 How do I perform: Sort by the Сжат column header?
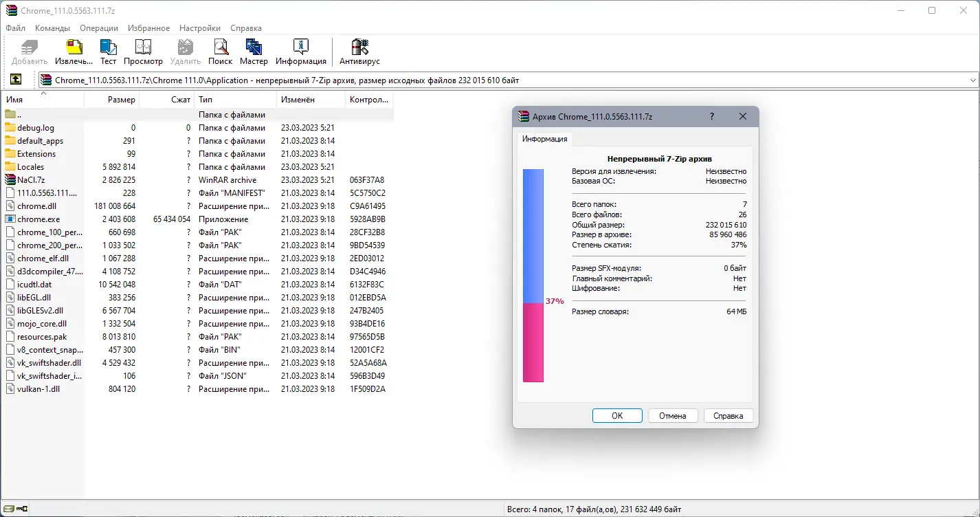pyautogui.click(x=167, y=100)
